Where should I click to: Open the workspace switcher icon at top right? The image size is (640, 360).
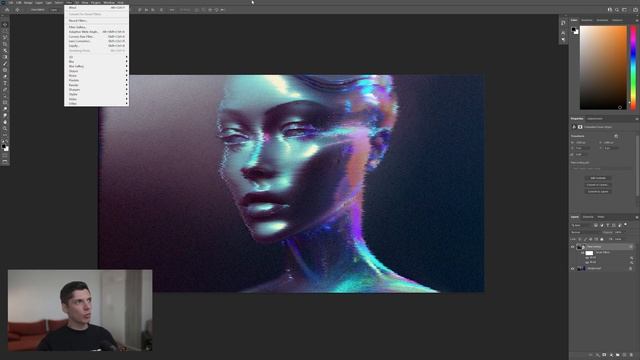(624, 10)
